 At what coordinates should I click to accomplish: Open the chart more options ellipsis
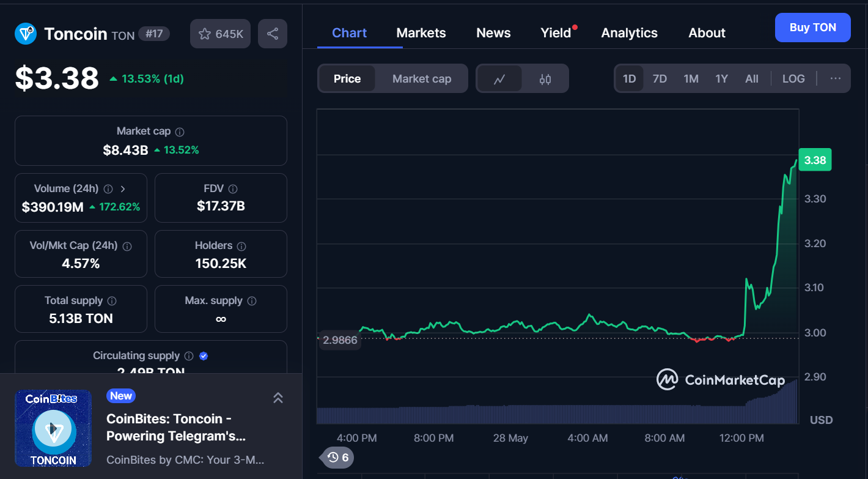pos(836,78)
